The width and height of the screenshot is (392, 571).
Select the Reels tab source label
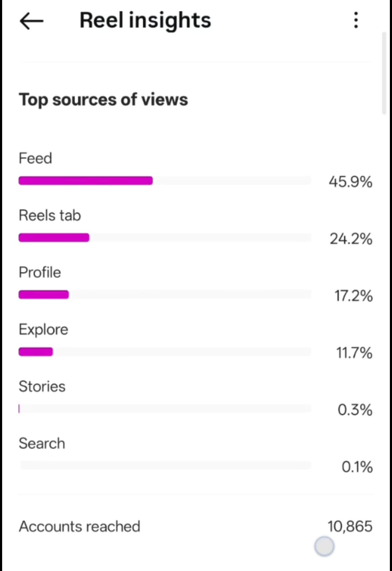click(x=50, y=215)
